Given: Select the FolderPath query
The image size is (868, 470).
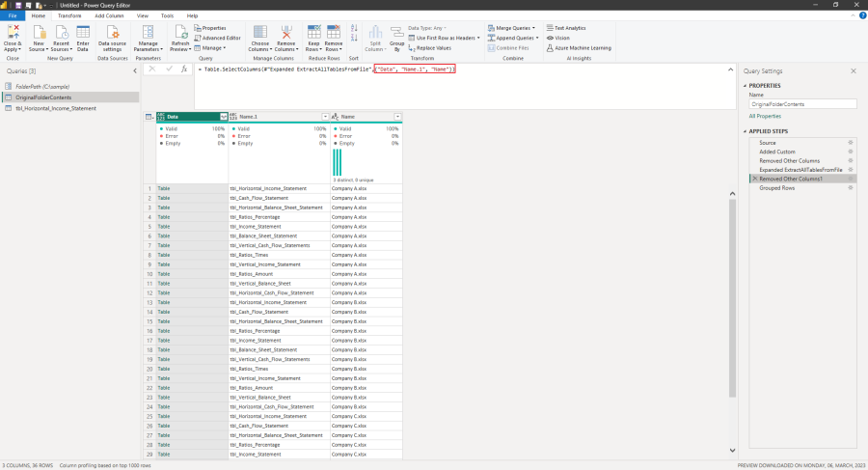Looking at the screenshot, I should pyautogui.click(x=42, y=87).
